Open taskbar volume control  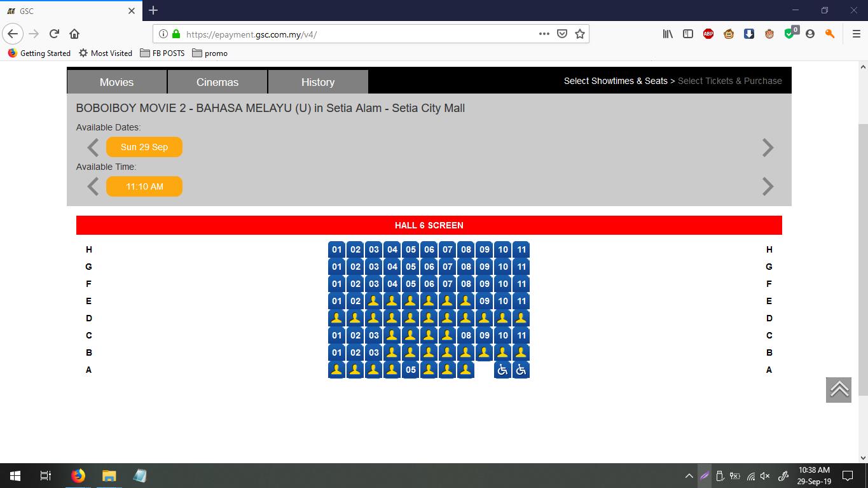(765, 476)
